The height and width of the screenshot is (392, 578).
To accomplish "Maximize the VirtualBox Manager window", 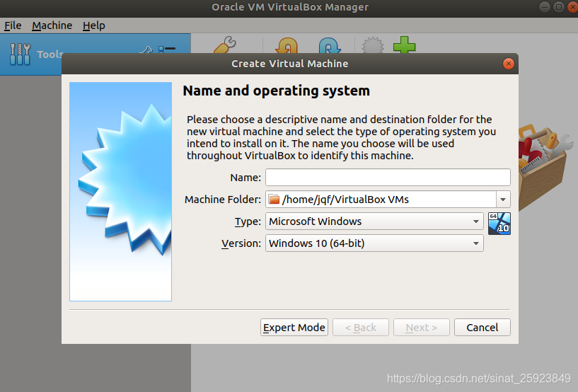I will tap(559, 7).
